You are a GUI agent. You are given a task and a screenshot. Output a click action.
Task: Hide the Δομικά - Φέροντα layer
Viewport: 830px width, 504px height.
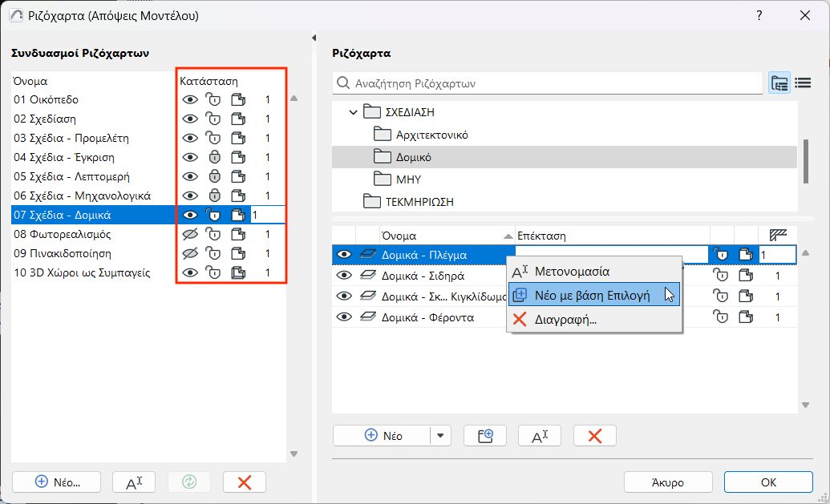click(x=344, y=317)
